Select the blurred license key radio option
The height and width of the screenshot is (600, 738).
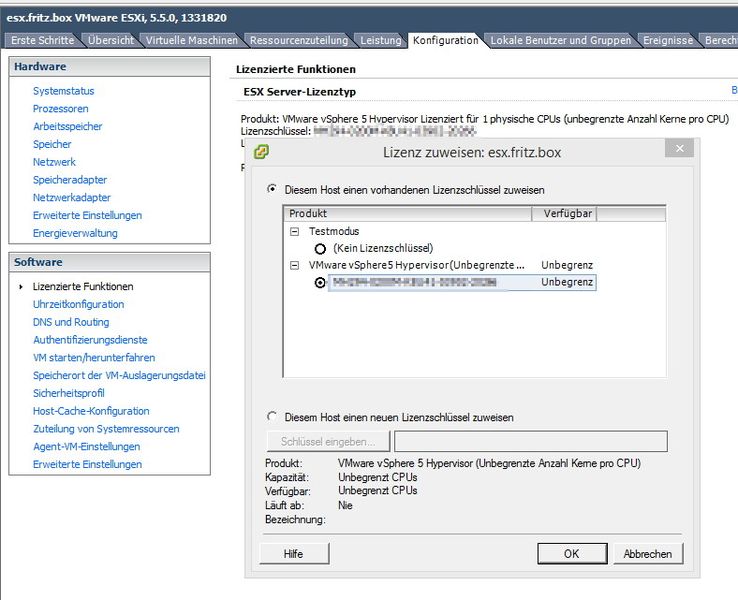(320, 282)
